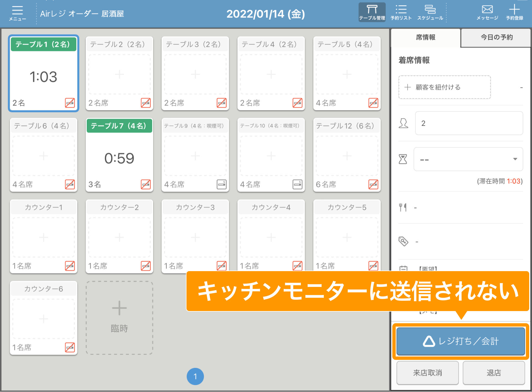The height and width of the screenshot is (392, 532).
Task: Click smoking-allowed icon on テーブル10
Action: (x=298, y=184)
